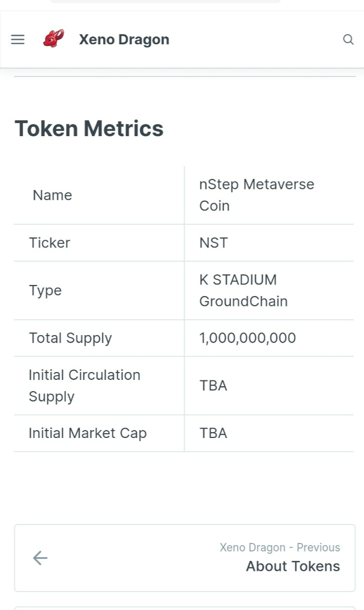Click the Total Supply row label
This screenshot has height=610, width=364.
[70, 338]
